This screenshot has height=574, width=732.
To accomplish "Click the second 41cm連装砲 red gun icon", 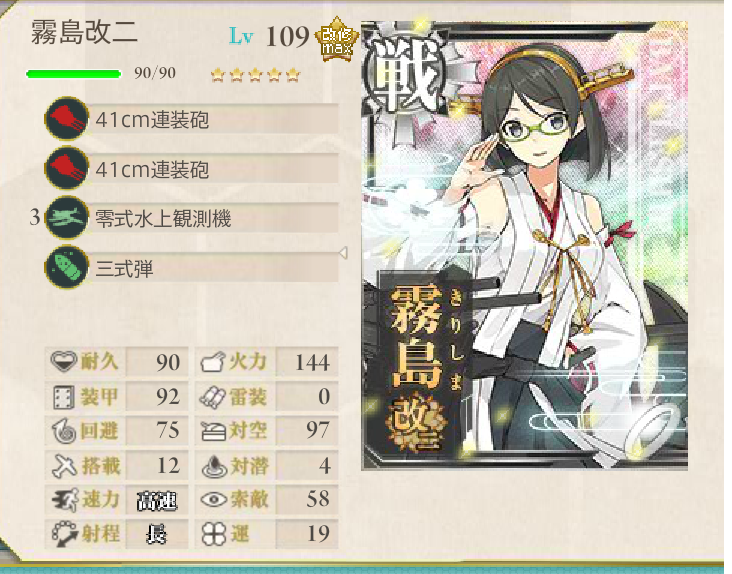I will pos(67,168).
